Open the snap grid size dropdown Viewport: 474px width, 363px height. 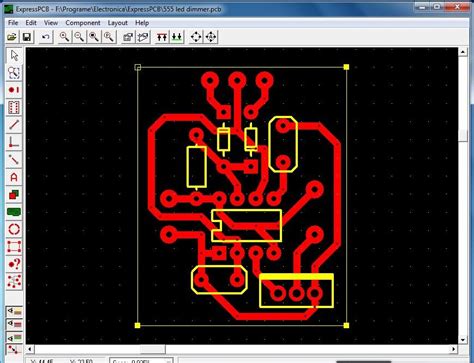pyautogui.click(x=141, y=361)
